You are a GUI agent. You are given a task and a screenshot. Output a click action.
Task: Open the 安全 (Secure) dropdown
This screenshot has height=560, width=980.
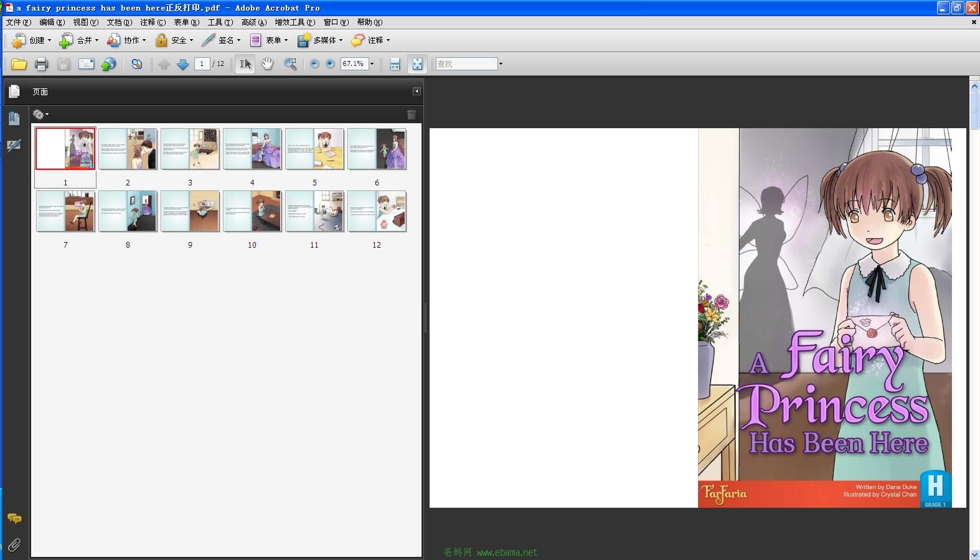(174, 40)
